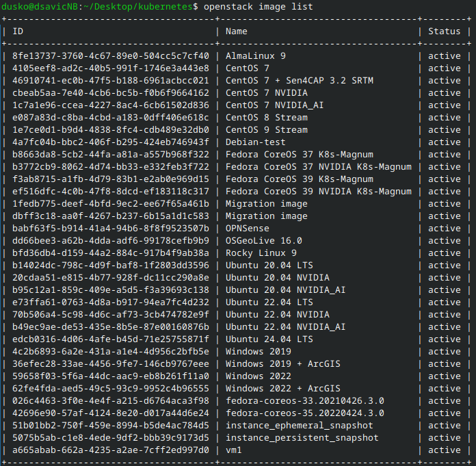Viewport: 476px width, 466px height.
Task: Click the OPNSense image name
Action: 248,229
